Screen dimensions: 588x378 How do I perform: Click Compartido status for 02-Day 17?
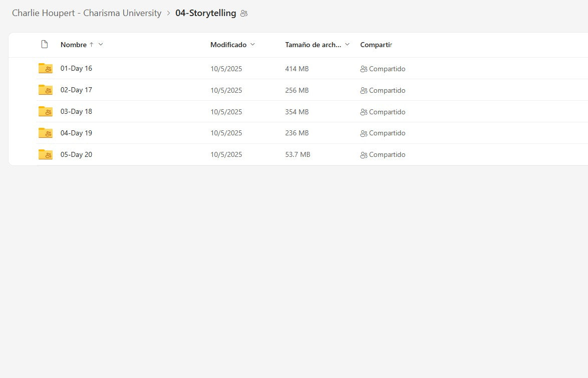387,90
